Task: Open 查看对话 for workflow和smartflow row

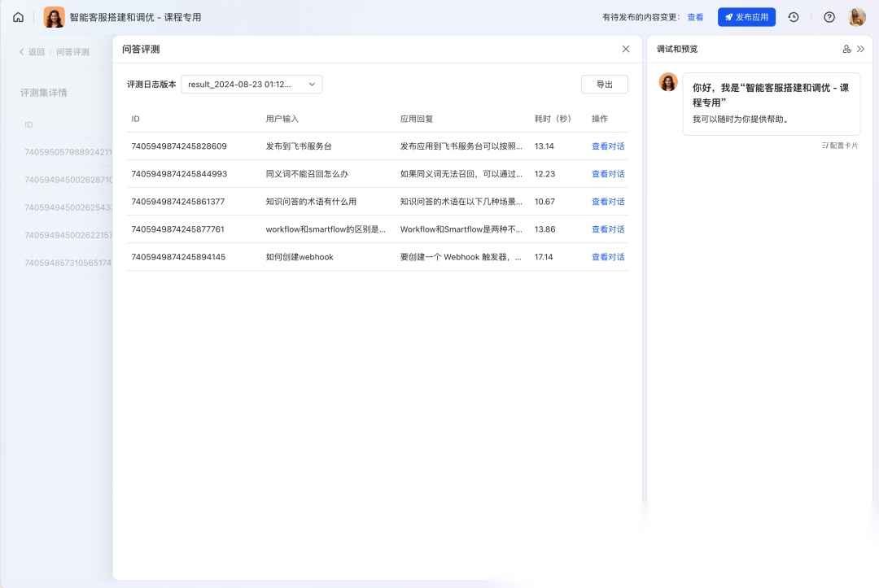Action: point(608,229)
